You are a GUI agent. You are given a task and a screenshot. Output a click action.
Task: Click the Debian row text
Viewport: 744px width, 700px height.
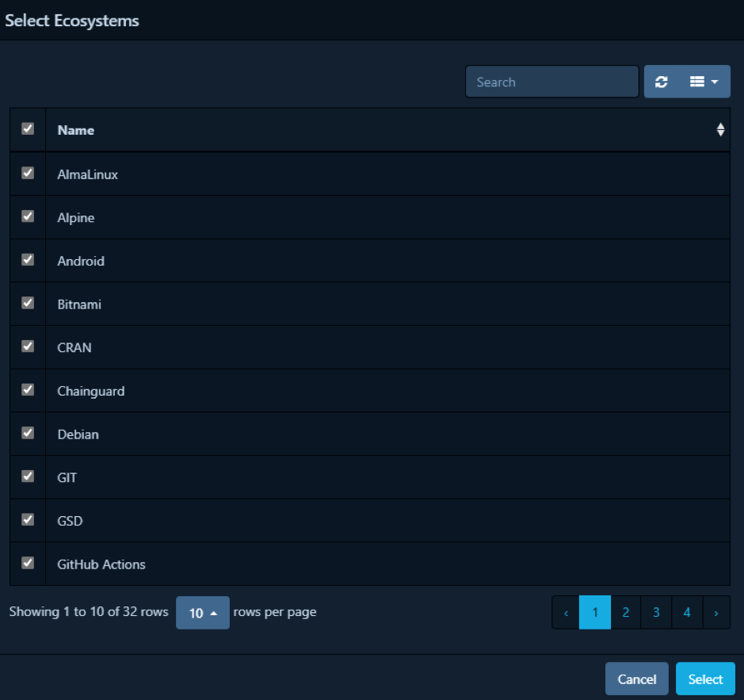click(x=78, y=434)
